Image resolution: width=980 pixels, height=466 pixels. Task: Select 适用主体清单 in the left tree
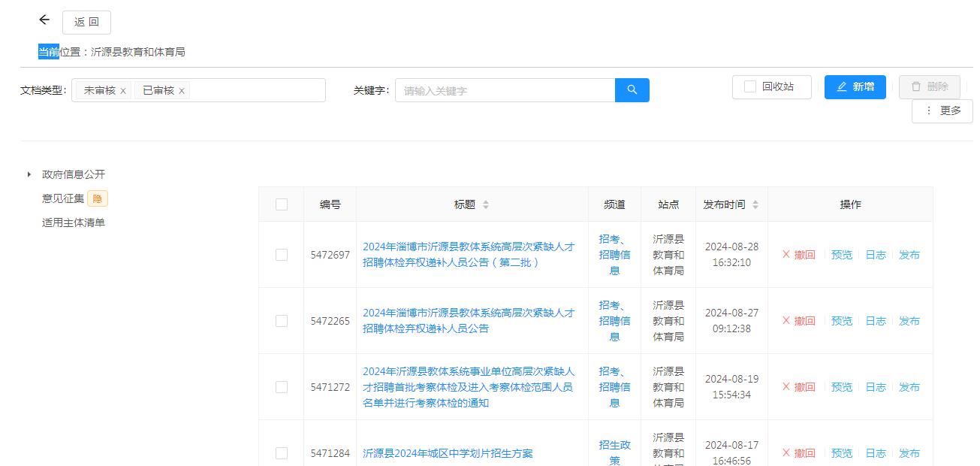click(74, 222)
